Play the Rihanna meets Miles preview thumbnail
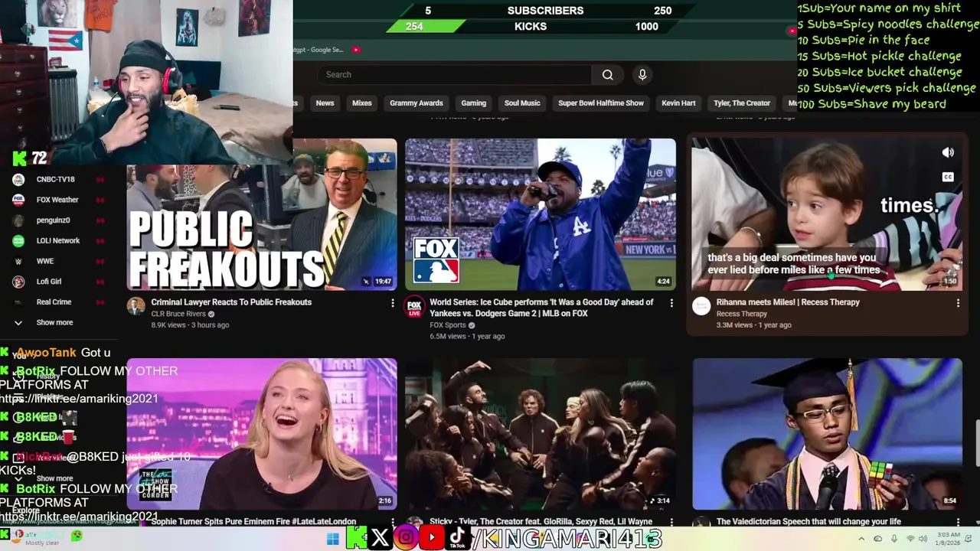This screenshot has width=980, height=551. coord(827,214)
